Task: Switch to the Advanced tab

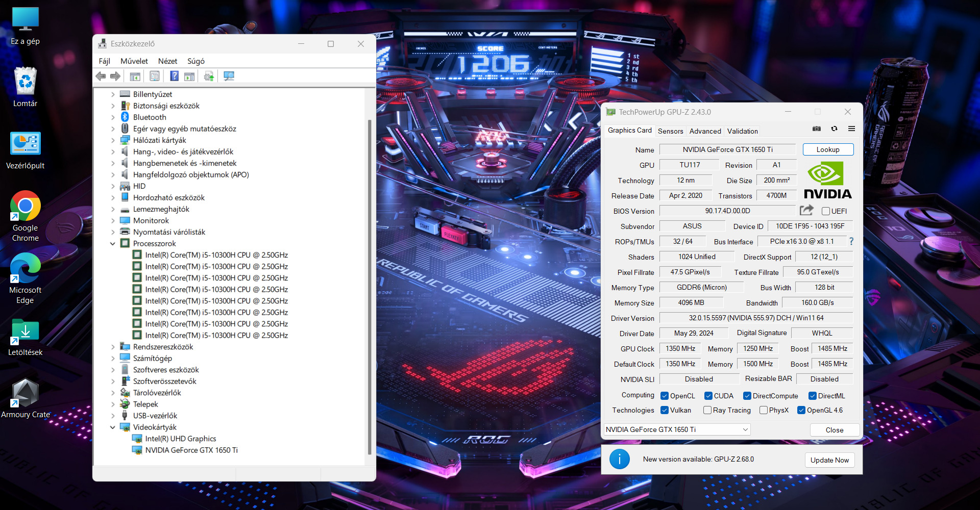Action: tap(705, 131)
